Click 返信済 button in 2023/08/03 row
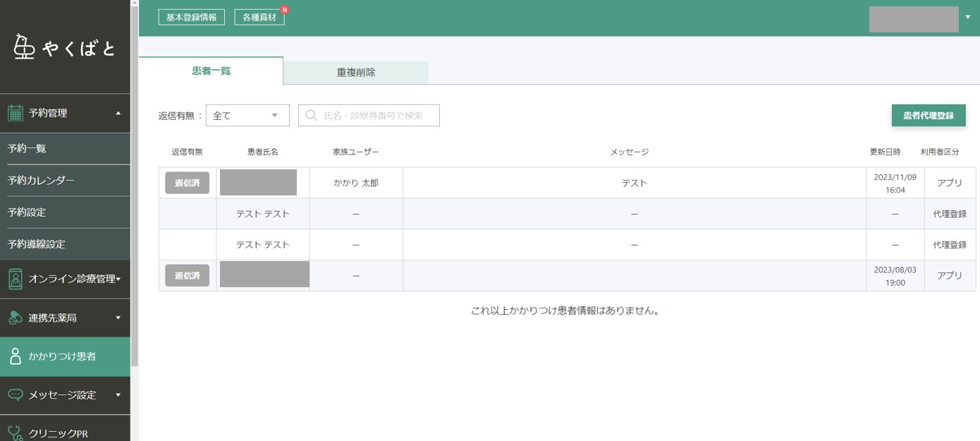 click(x=188, y=276)
